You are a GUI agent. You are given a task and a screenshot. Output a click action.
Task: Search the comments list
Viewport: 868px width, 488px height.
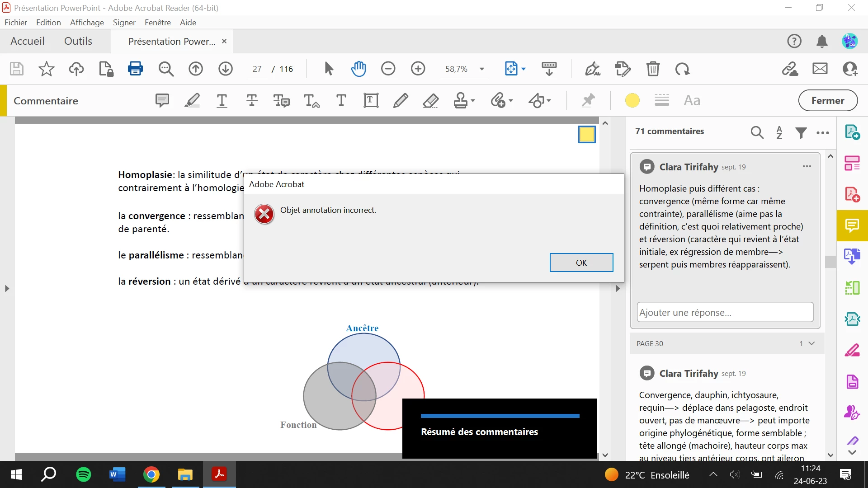click(x=757, y=132)
